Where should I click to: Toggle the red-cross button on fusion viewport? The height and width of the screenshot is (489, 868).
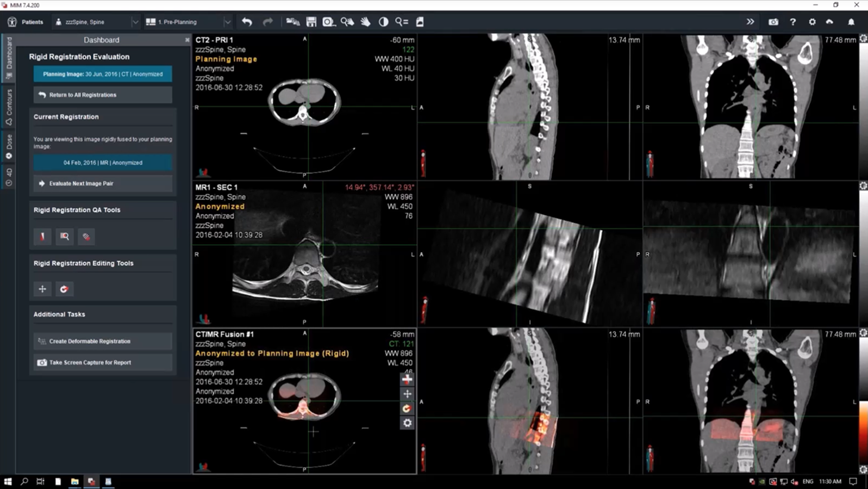(x=407, y=379)
